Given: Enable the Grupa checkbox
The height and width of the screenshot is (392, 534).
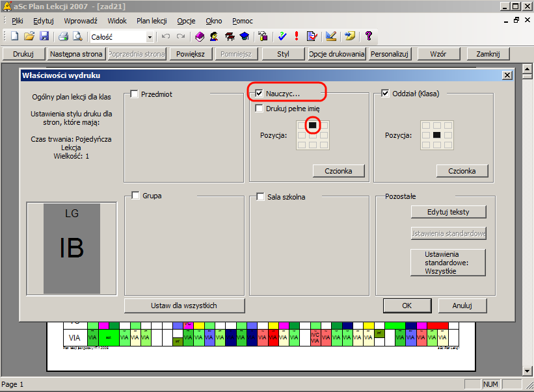Looking at the screenshot, I should (x=135, y=196).
